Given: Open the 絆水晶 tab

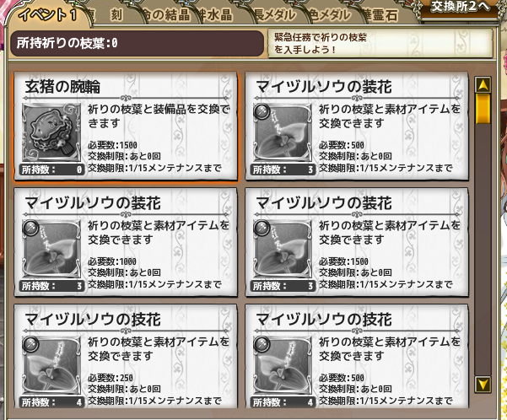Looking at the screenshot, I should coord(215,15).
